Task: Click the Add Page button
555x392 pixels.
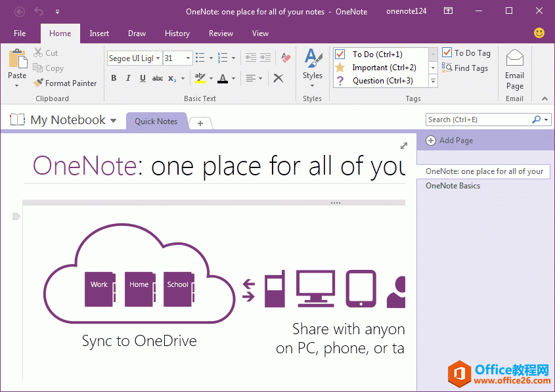Action: pyautogui.click(x=449, y=141)
